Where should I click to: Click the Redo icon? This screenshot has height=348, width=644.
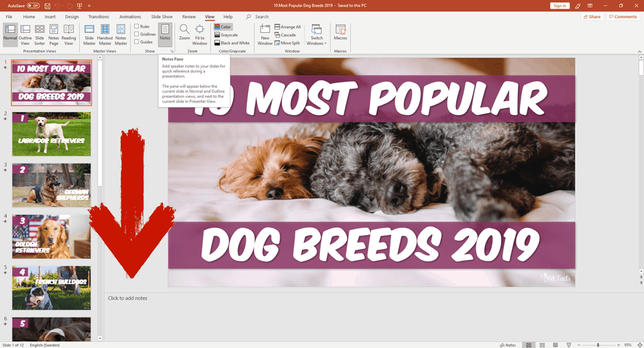(x=69, y=6)
